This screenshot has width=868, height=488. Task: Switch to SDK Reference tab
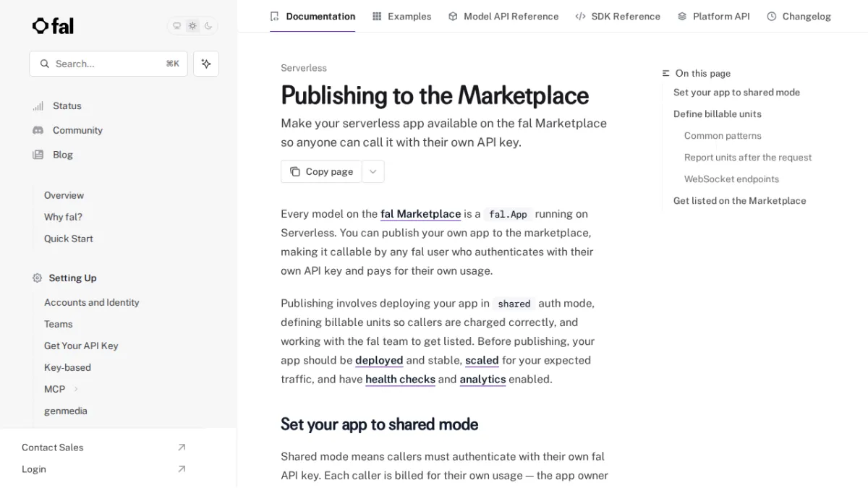click(618, 16)
